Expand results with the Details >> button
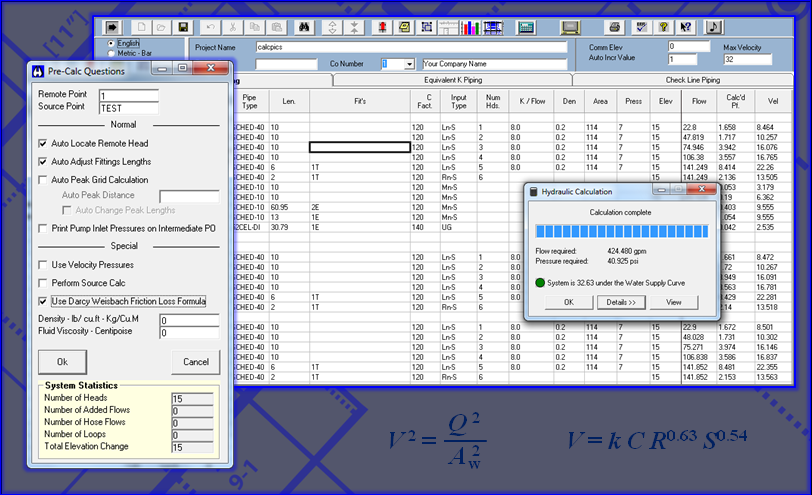The image size is (812, 495). tap(620, 302)
